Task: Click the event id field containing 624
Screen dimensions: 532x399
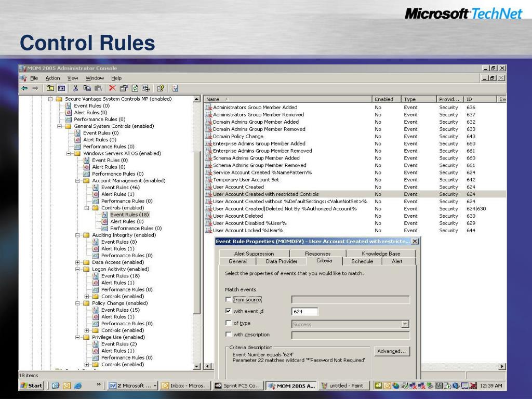Action: [x=304, y=312]
